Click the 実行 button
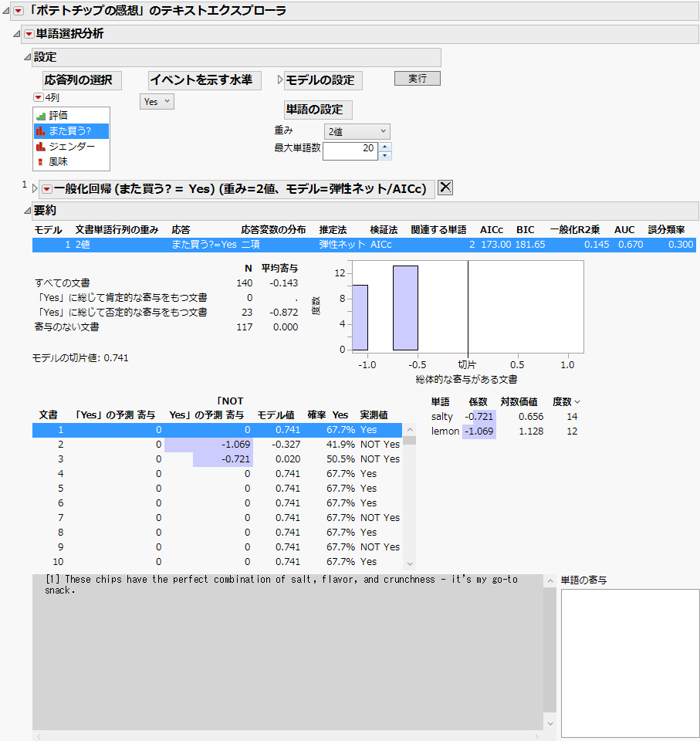This screenshot has height=741, width=700. click(x=417, y=77)
